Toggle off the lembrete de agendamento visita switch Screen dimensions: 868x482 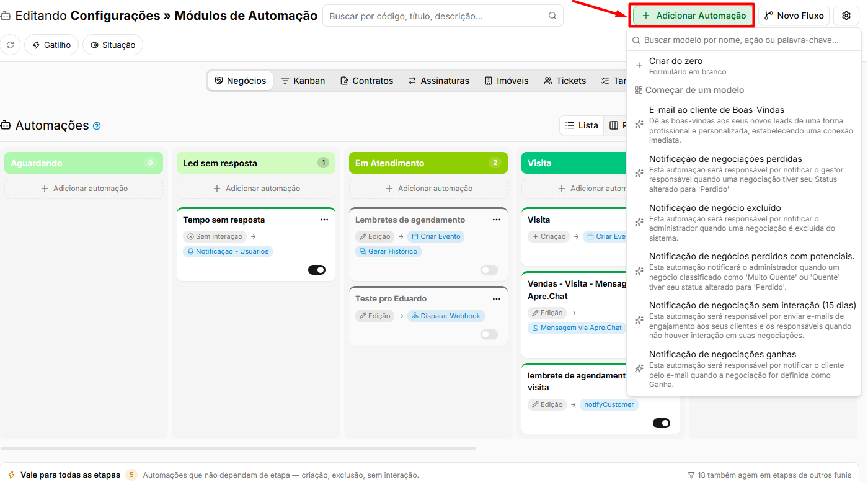[x=662, y=423]
